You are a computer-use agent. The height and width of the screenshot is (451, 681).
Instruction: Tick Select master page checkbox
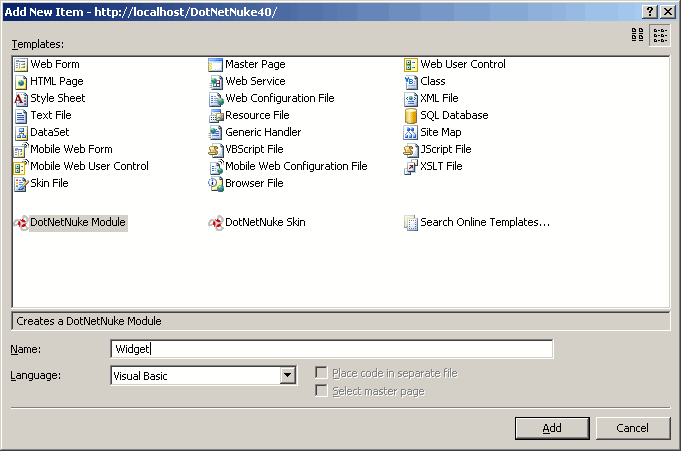tap(321, 391)
